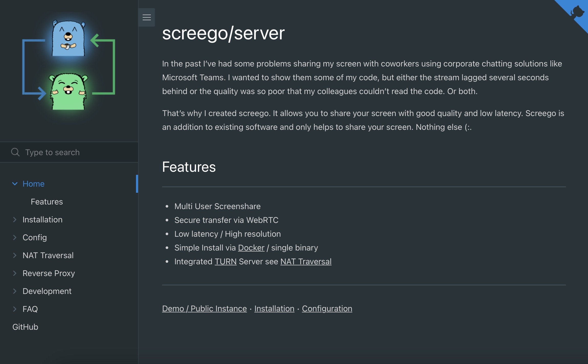This screenshot has width=588, height=364.
Task: Open the Docker link in features list
Action: pyautogui.click(x=251, y=248)
